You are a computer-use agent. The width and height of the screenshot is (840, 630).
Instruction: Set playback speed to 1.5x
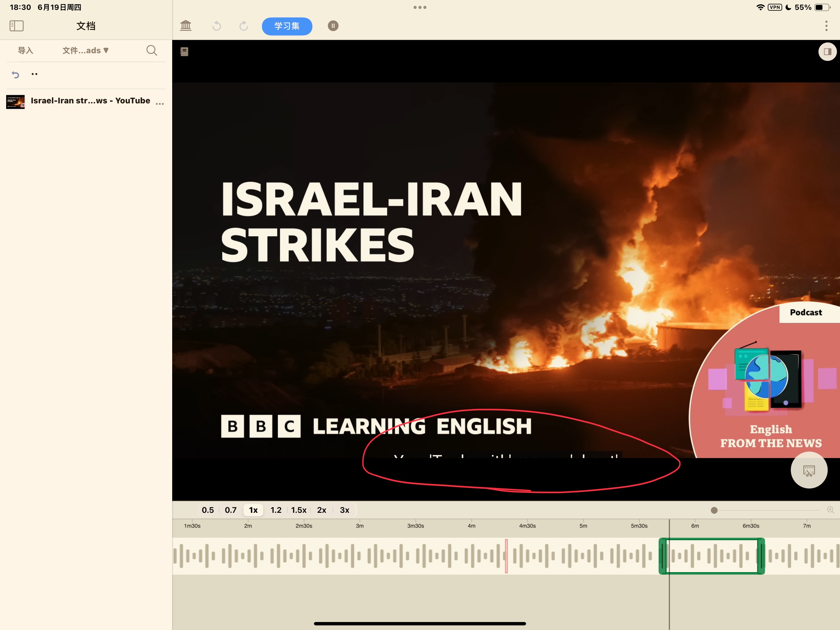(x=299, y=510)
